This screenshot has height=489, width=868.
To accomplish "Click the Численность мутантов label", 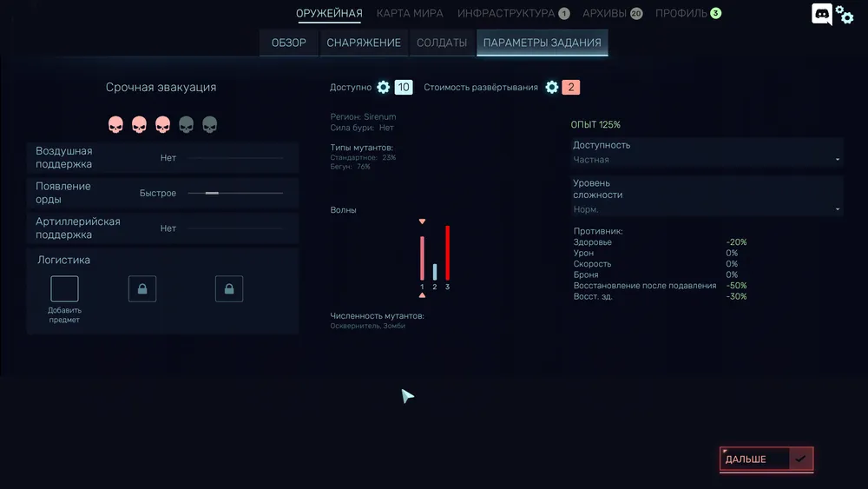I will (377, 315).
